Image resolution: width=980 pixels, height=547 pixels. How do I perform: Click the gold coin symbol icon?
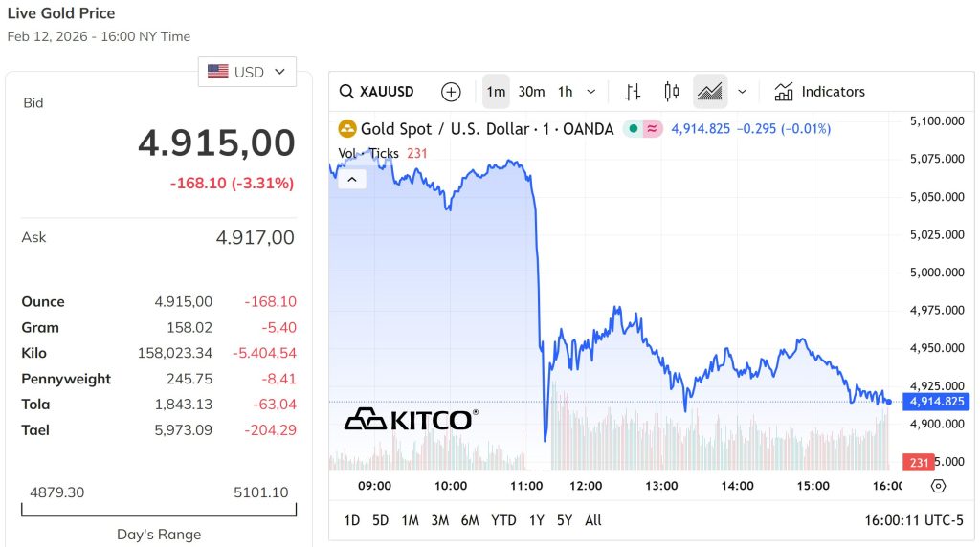pos(346,129)
